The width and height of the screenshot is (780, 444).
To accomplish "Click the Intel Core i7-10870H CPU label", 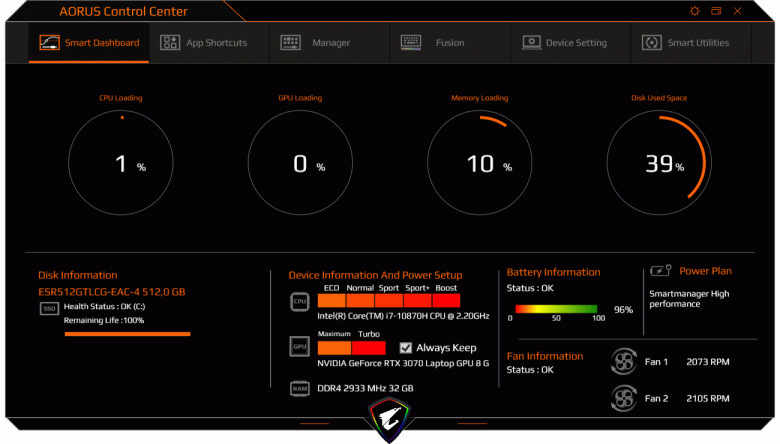I will [403, 316].
